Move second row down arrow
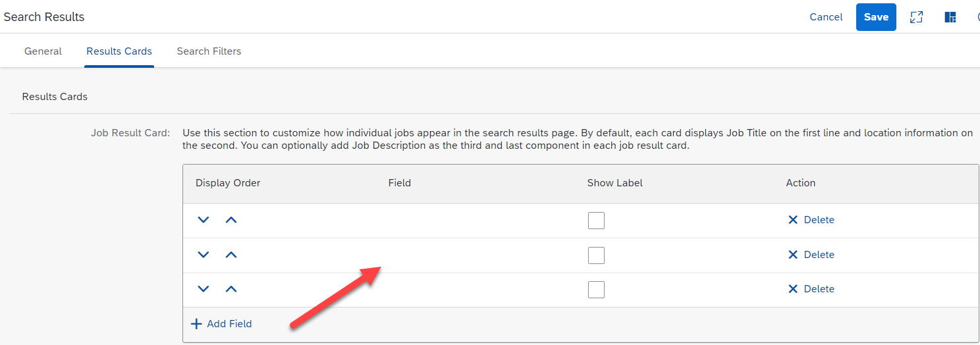Screen dimensions: 980x345 204,255
